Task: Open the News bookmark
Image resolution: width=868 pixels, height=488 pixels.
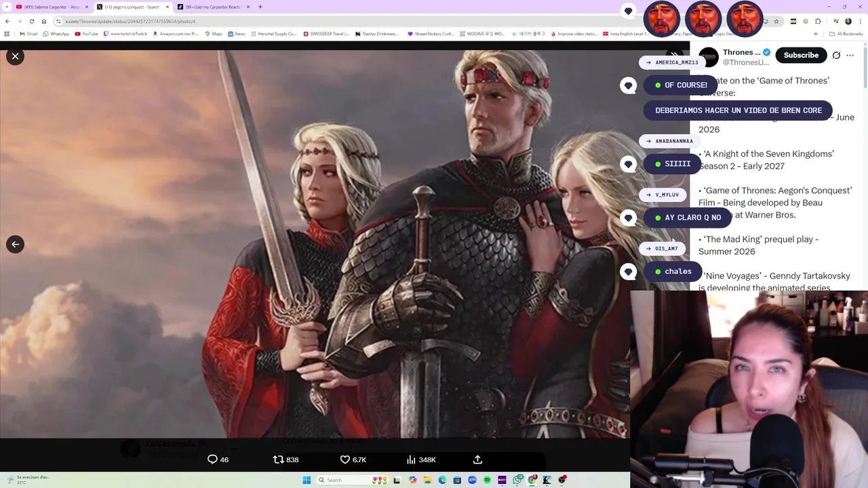Action: [x=237, y=34]
